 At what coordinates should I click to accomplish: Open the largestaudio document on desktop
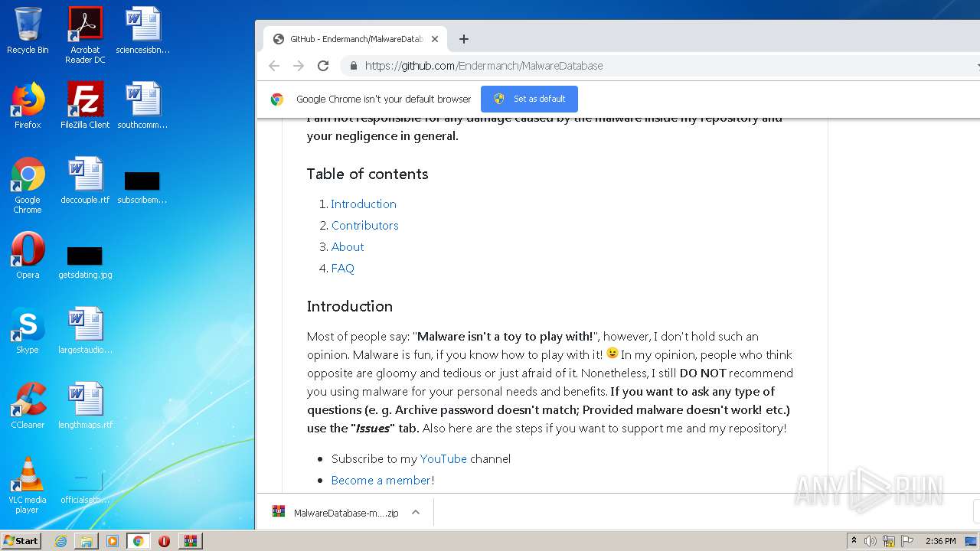[x=85, y=331]
